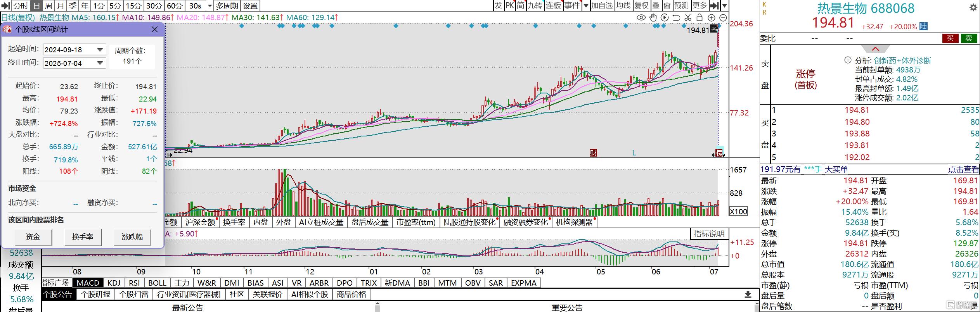Click the 财 marker on the chart
980x312 pixels.
point(593,153)
